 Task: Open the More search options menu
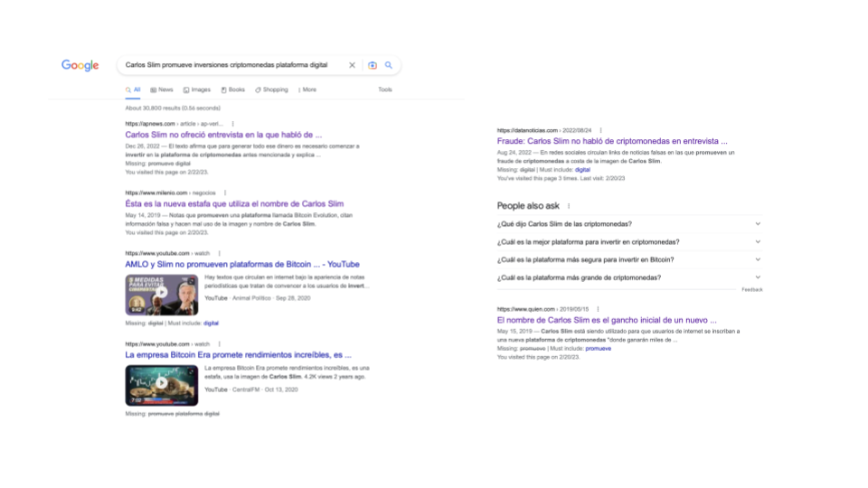pos(307,89)
